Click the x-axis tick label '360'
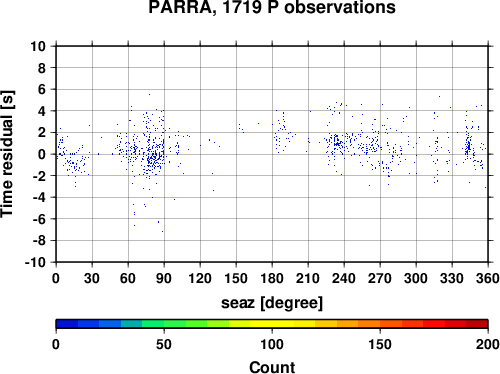Screen dimensions: 500x374 click(488, 278)
